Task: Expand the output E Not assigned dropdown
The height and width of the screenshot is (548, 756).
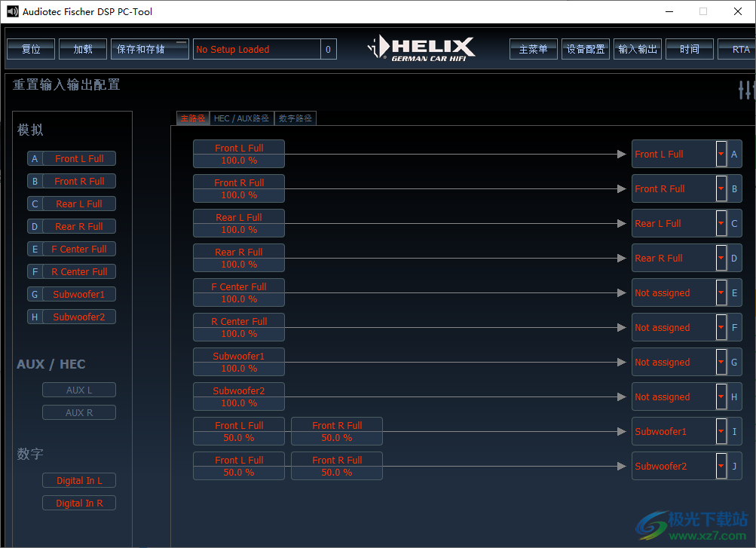Action: tap(721, 293)
